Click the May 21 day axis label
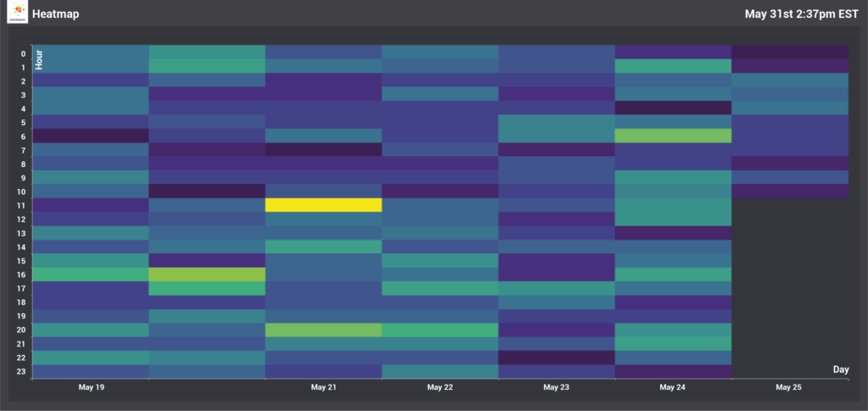 point(323,387)
